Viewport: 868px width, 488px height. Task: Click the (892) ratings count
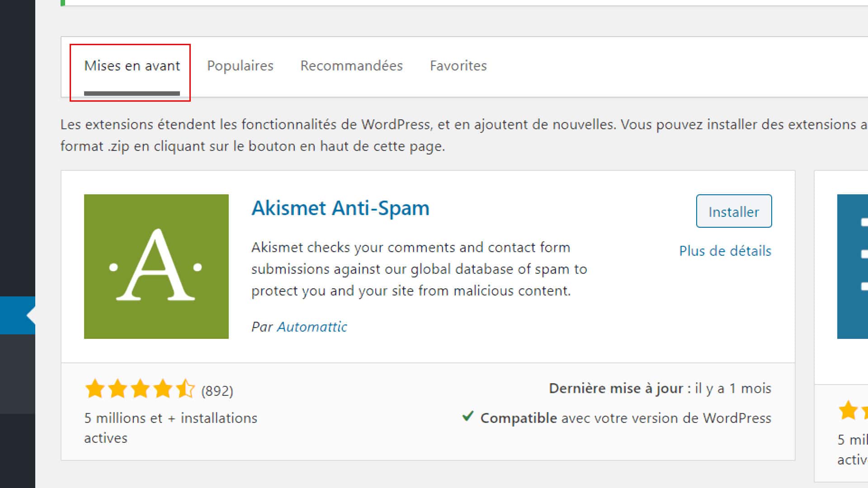pyautogui.click(x=217, y=391)
